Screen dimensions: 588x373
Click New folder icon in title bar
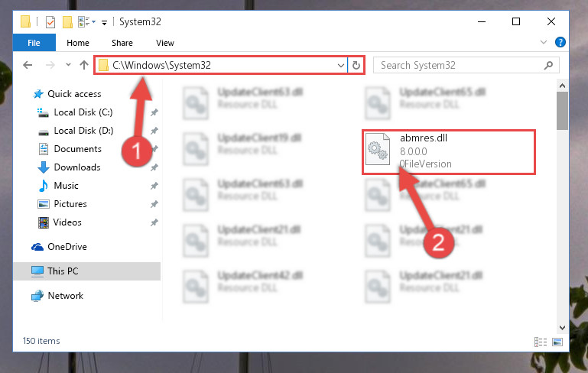pyautogui.click(x=67, y=22)
